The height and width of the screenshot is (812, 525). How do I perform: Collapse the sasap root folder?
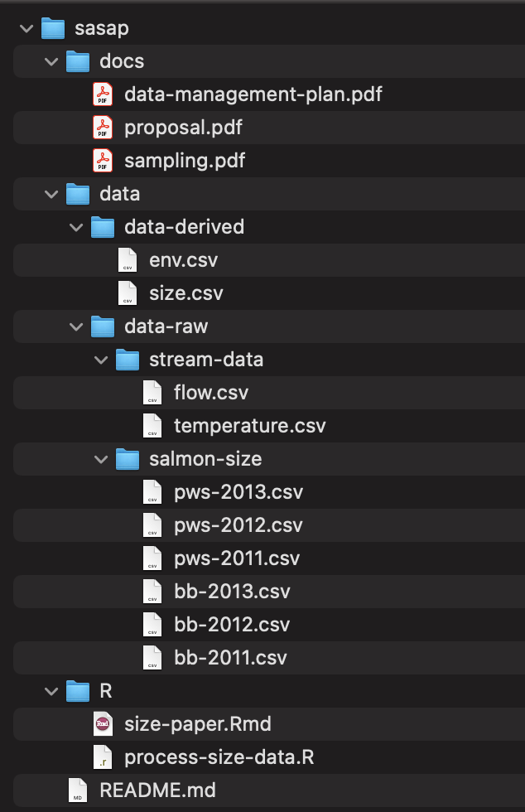coord(26,29)
